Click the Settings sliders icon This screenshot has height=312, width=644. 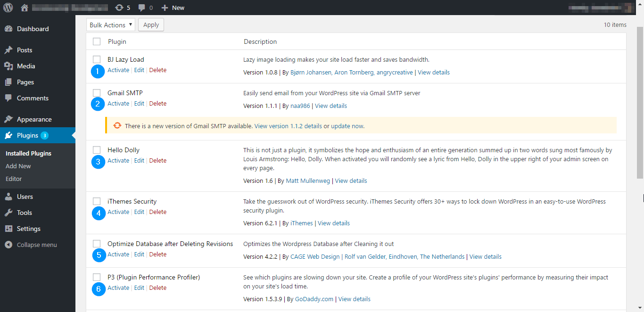[8, 229]
